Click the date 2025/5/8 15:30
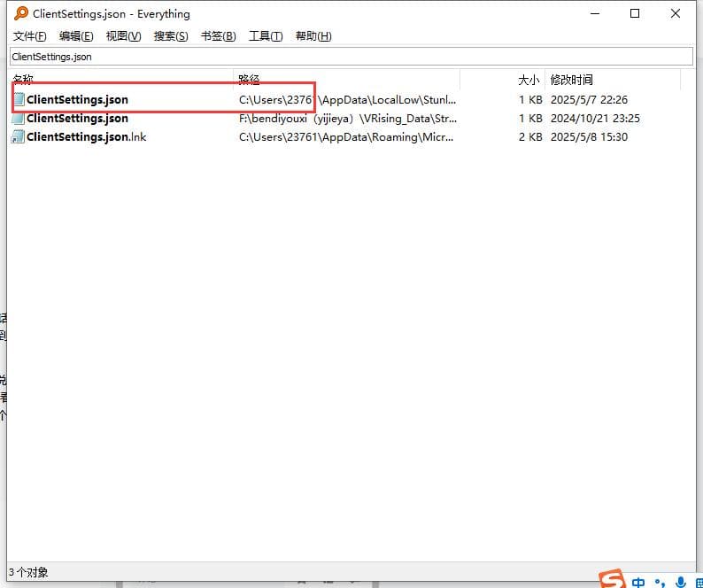 [x=589, y=136]
